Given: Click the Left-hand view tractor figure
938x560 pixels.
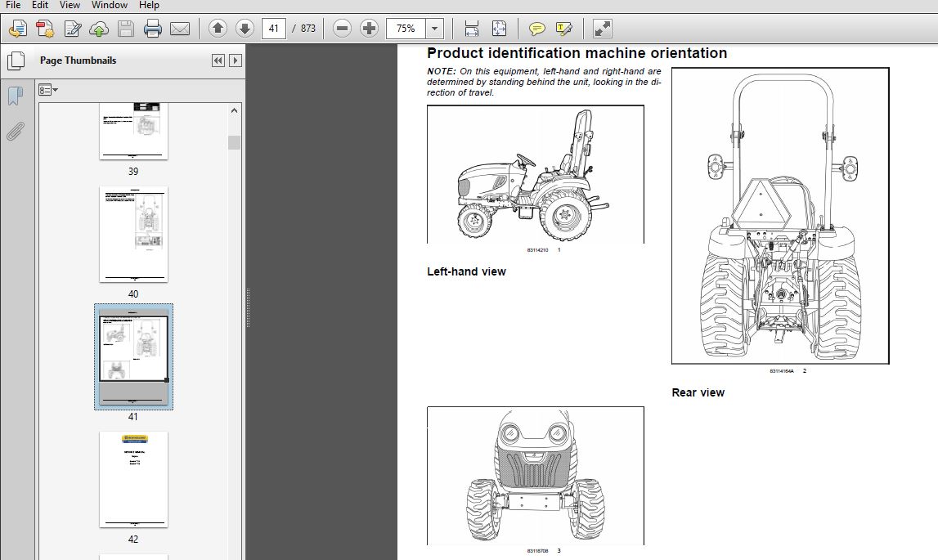Looking at the screenshot, I should pos(536,174).
